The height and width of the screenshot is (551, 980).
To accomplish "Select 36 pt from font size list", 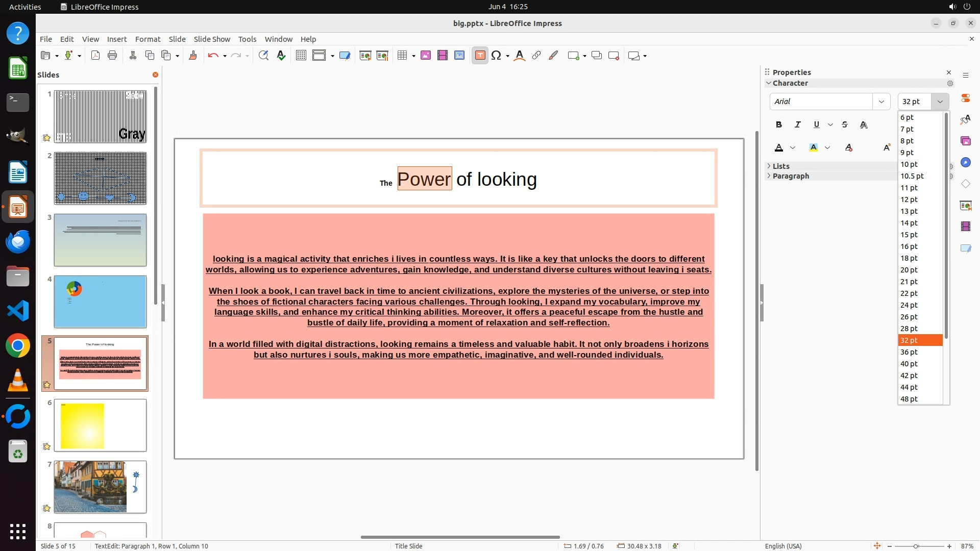I will 909,352.
